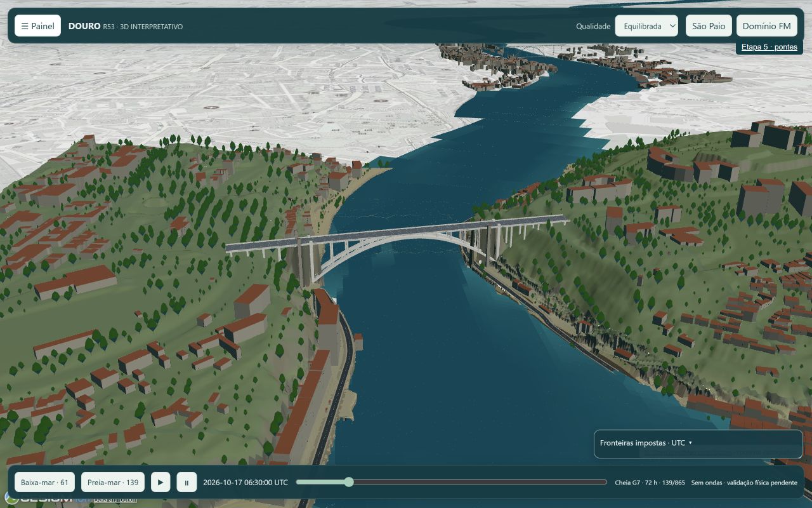Fly to the São Paio view
Screen dimensions: 812x508
point(709,26)
